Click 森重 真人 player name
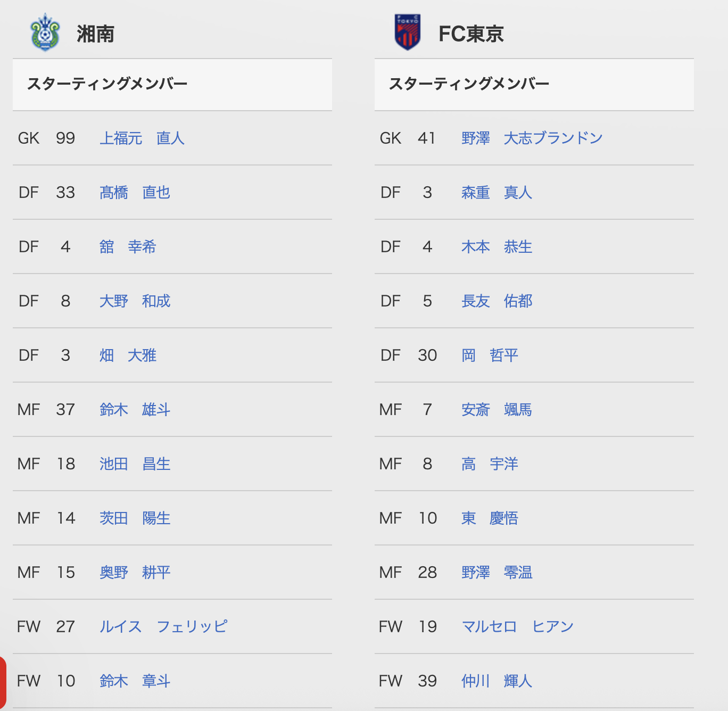 pos(497,193)
